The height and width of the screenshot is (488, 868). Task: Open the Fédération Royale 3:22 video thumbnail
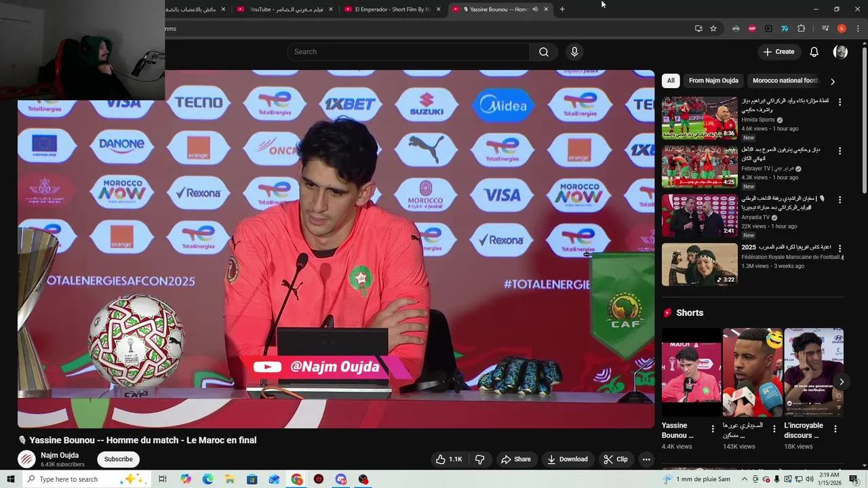click(x=699, y=264)
